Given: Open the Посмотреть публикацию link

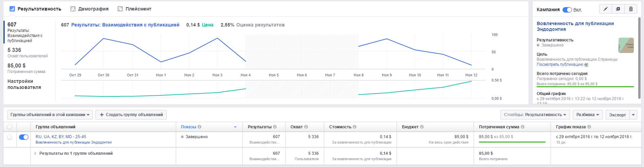Looking at the screenshot, I should (560, 64).
